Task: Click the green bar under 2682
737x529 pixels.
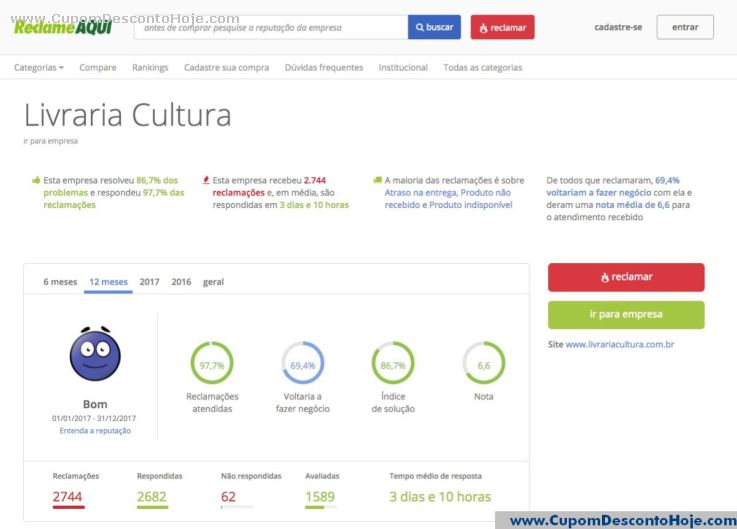Action: coord(152,507)
